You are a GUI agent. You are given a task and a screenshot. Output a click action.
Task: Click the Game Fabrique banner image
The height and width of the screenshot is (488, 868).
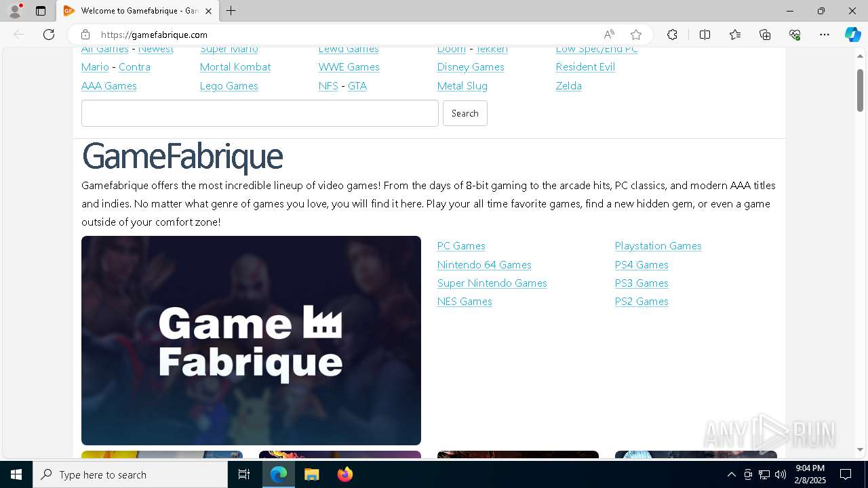pos(251,340)
